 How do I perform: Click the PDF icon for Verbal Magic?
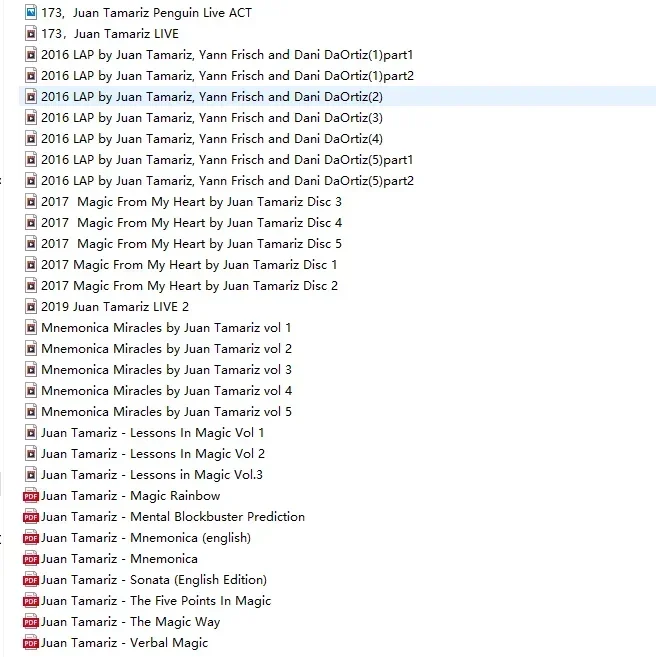pos(31,642)
